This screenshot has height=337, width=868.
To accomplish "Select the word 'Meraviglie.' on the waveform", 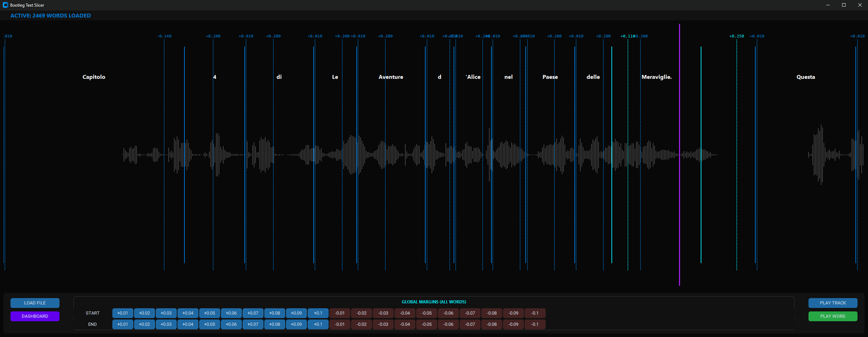I will coord(657,77).
